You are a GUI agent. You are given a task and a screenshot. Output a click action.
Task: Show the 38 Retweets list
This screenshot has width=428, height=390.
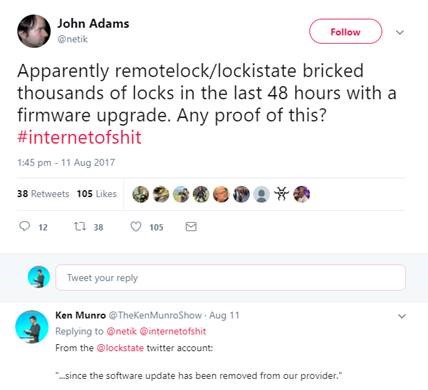[x=43, y=194]
